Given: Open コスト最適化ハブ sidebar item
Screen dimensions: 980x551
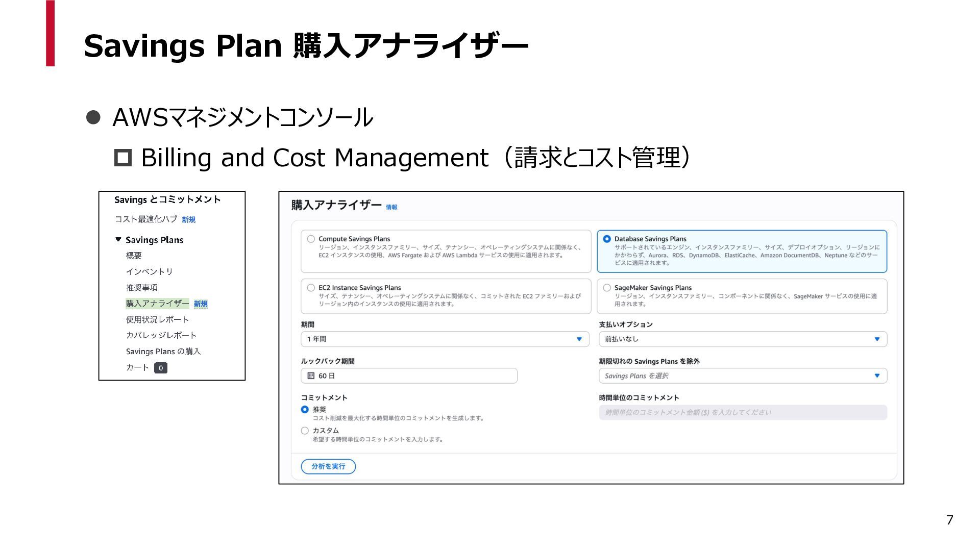Looking at the screenshot, I should 146,219.
